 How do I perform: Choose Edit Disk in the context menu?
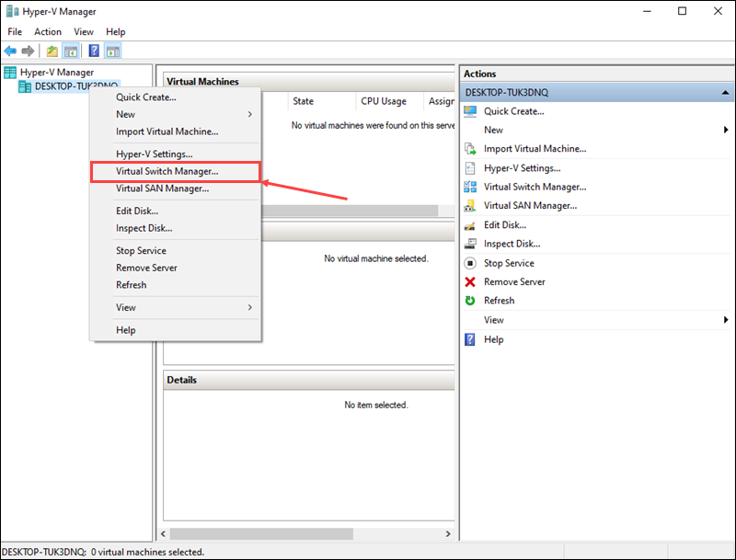[x=175, y=211]
